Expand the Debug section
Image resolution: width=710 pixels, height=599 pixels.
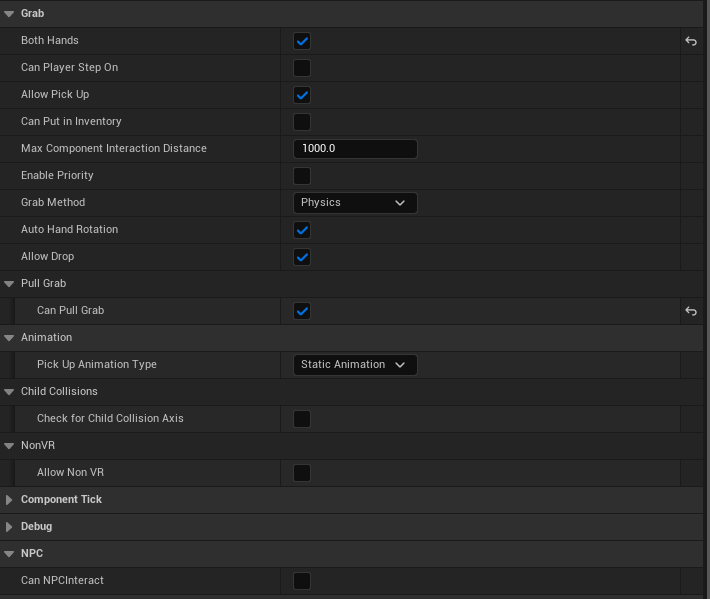9,527
